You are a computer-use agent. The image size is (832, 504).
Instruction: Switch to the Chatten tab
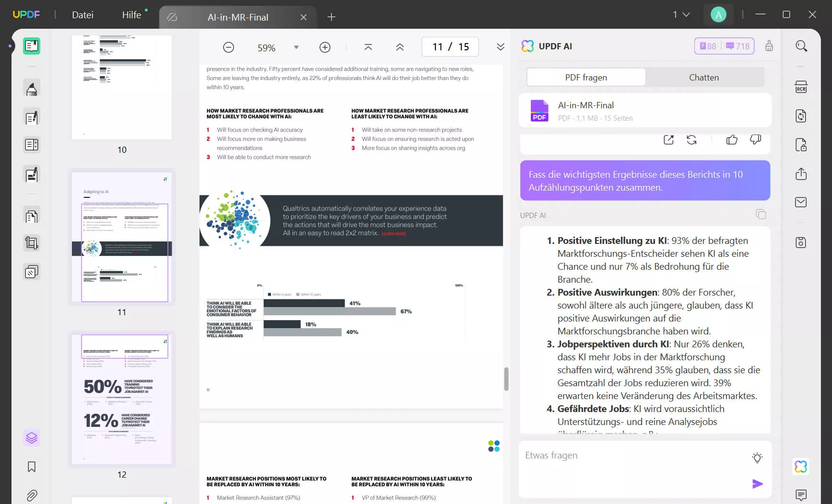coord(704,78)
